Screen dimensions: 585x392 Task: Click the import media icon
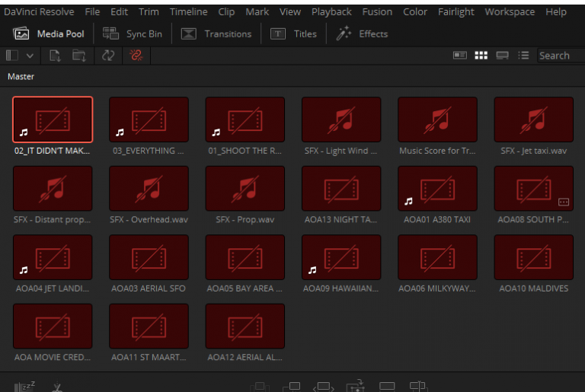coord(55,56)
